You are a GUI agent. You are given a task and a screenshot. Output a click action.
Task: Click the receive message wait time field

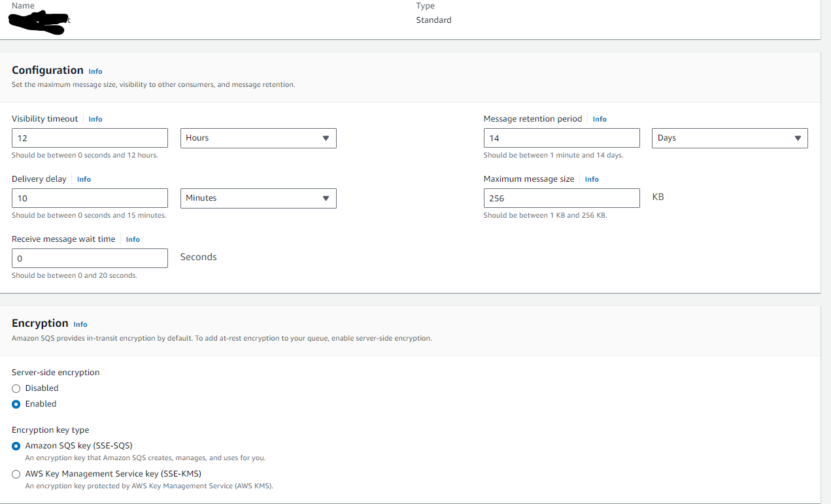click(x=90, y=258)
